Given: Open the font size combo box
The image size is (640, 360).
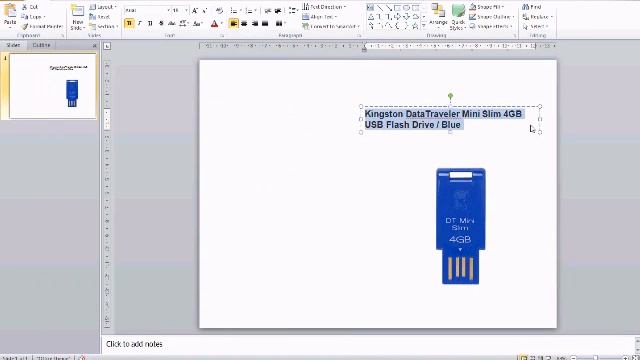Looking at the screenshot, I should click(x=180, y=10).
